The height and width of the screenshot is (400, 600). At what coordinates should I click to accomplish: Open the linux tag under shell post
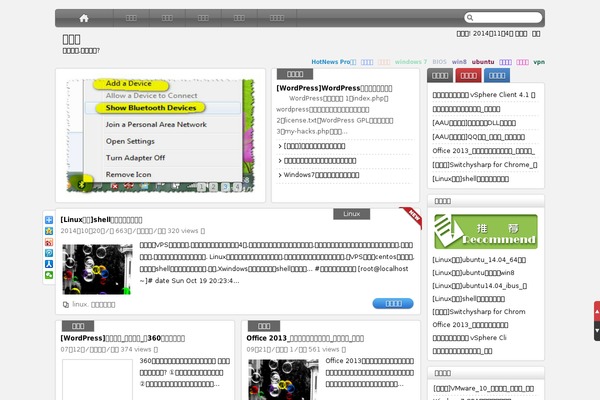coord(80,305)
